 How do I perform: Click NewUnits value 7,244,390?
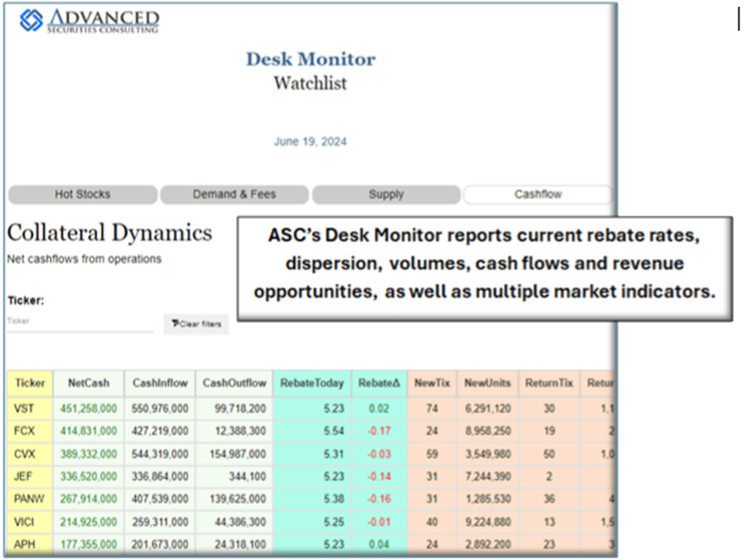[x=487, y=476]
